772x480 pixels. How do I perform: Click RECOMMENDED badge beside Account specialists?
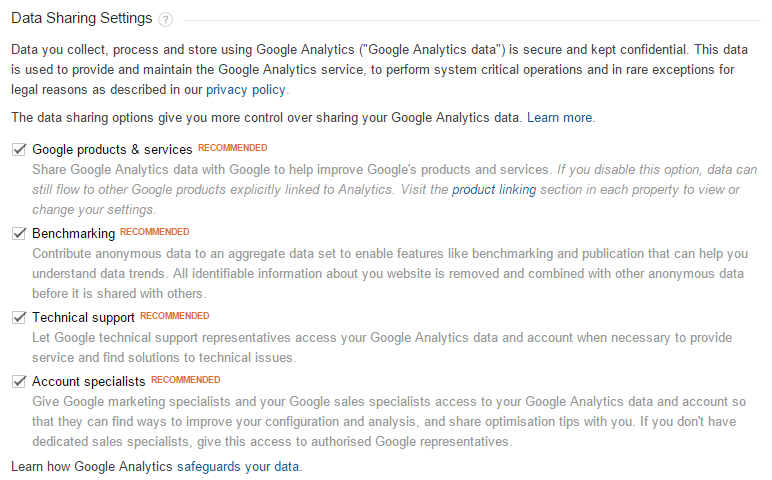coord(186,380)
